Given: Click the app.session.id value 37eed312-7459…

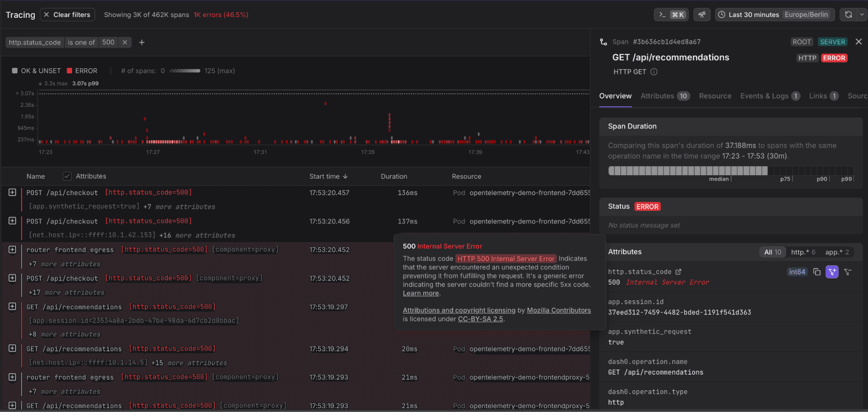Looking at the screenshot, I should pos(680,312).
